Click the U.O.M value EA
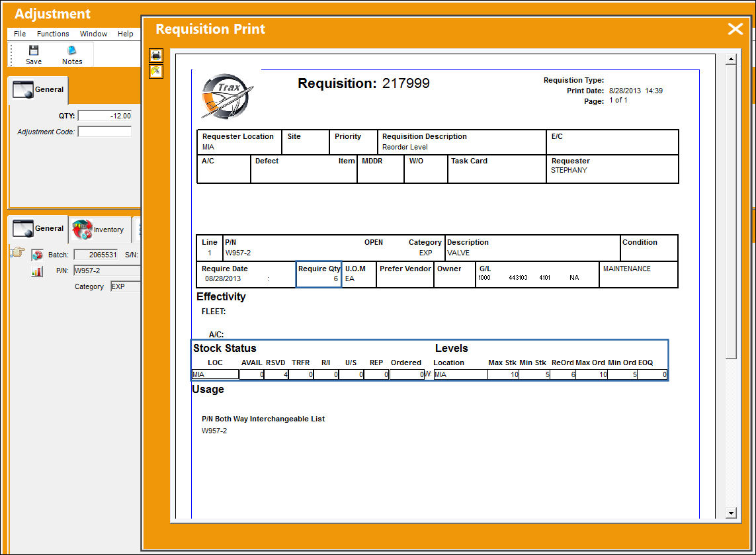This screenshot has height=555, width=756. pyautogui.click(x=349, y=278)
